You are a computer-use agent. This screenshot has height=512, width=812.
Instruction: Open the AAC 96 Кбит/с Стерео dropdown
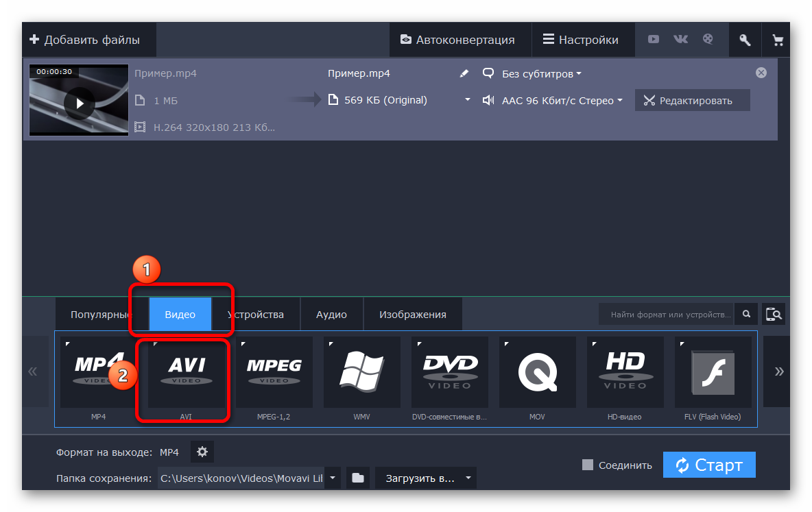553,100
